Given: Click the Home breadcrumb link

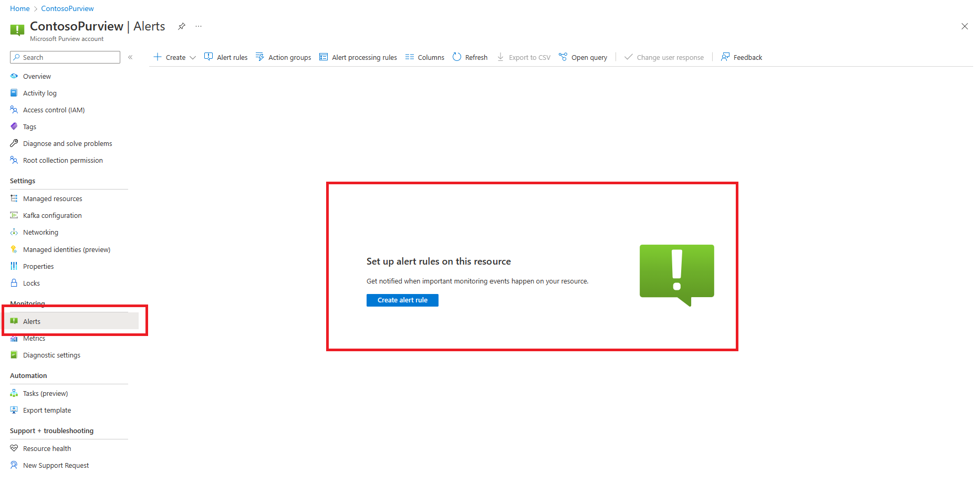Looking at the screenshot, I should [20, 8].
